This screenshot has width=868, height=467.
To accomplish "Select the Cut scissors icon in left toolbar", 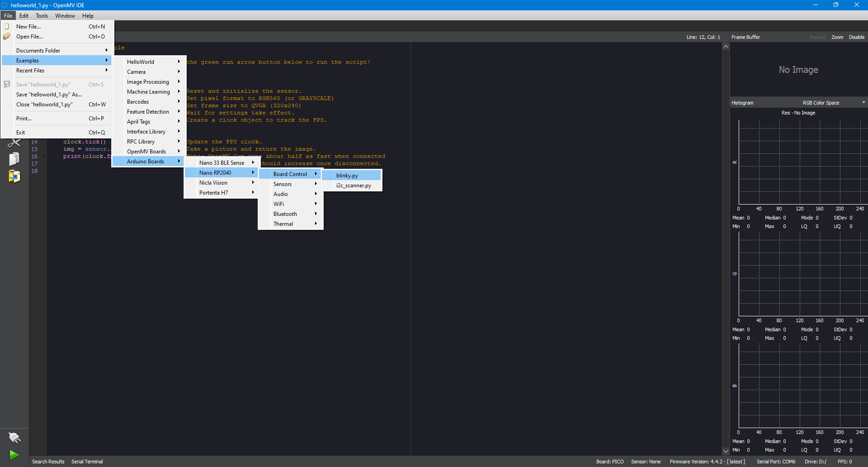I will (x=14, y=143).
